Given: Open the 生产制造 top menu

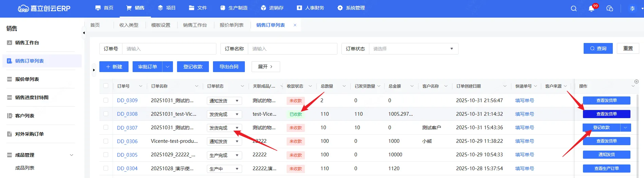Looking at the screenshot, I should [234, 8].
